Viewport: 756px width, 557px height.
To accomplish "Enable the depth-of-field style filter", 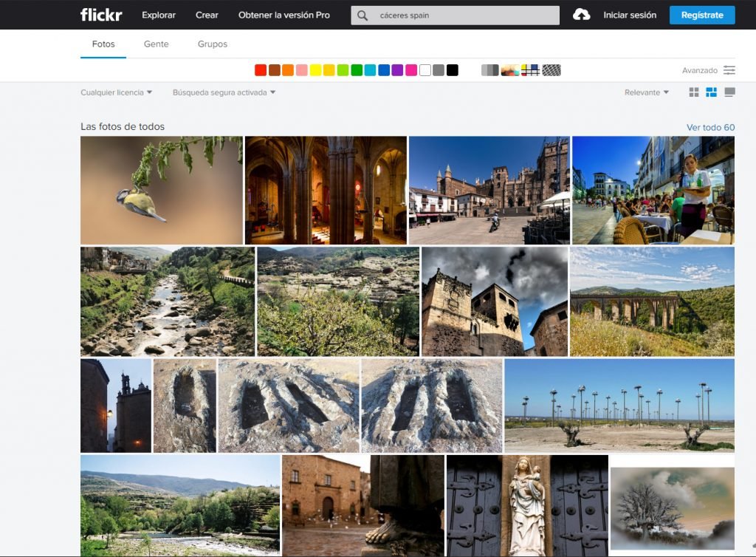I will click(x=510, y=70).
